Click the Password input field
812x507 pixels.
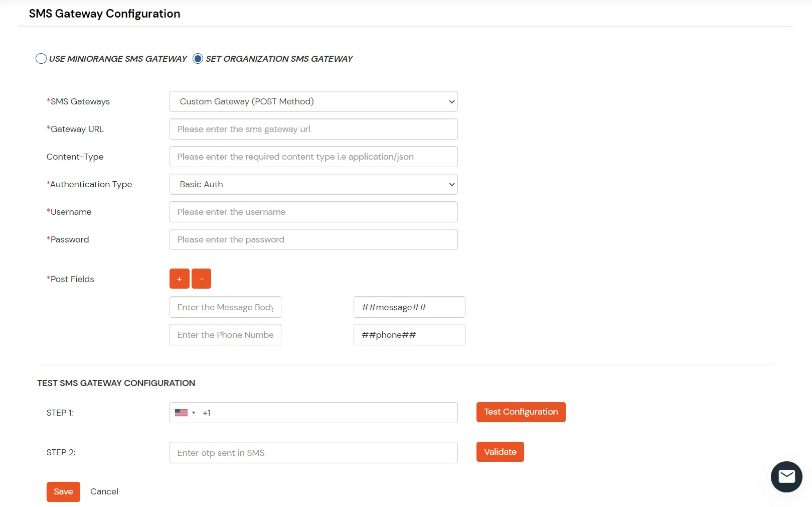coord(313,239)
